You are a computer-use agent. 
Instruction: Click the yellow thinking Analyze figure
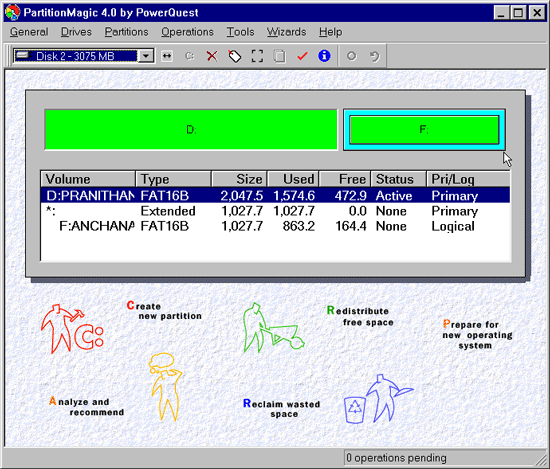[x=165, y=387]
